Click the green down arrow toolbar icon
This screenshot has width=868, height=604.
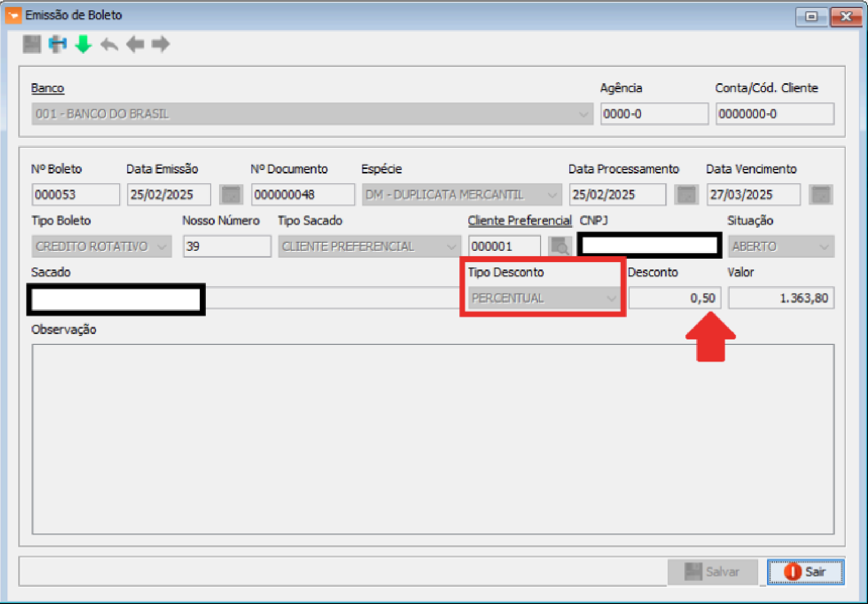83,44
